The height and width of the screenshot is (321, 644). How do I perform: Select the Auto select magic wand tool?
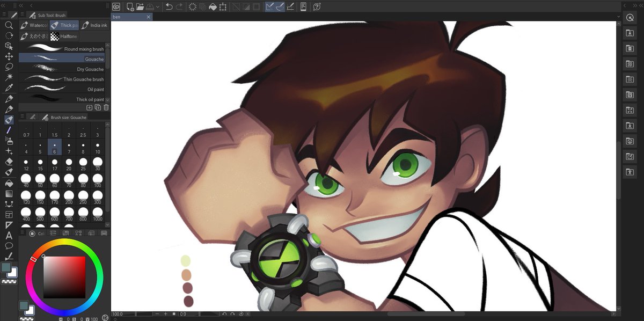point(9,77)
